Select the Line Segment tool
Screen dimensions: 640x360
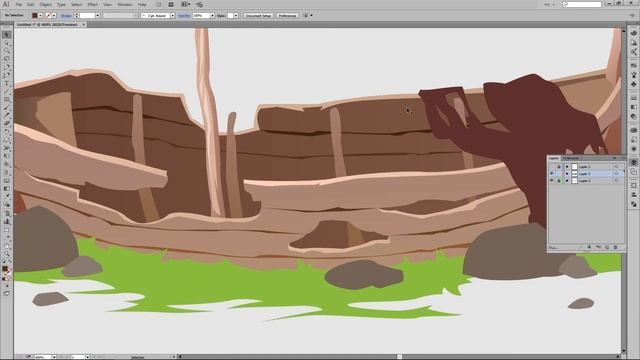click(7, 91)
